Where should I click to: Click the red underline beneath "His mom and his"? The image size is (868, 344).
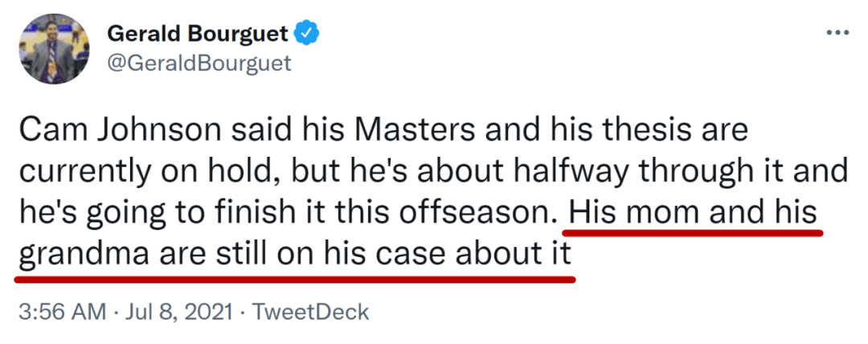tap(692, 233)
